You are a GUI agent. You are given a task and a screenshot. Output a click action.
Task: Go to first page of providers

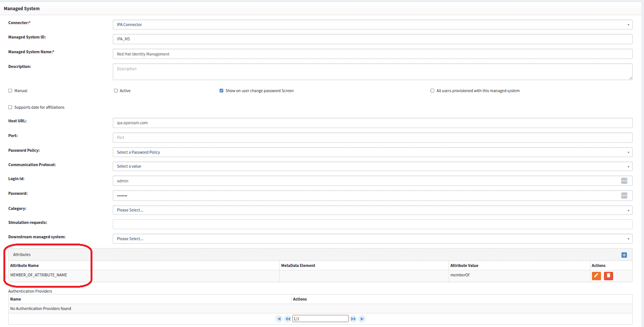coord(279,319)
